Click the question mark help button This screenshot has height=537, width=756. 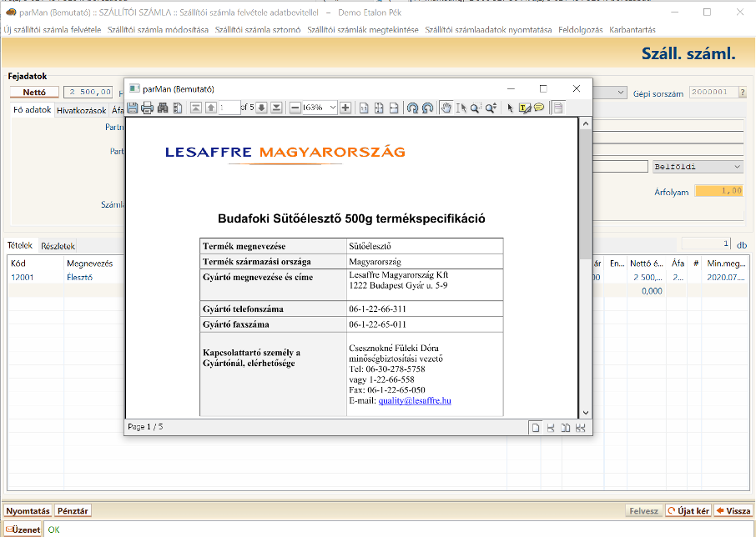(x=743, y=92)
